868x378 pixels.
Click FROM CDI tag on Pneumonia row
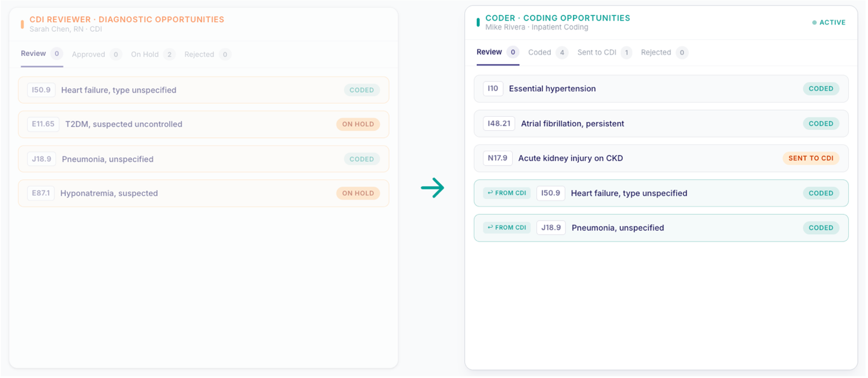pos(507,228)
